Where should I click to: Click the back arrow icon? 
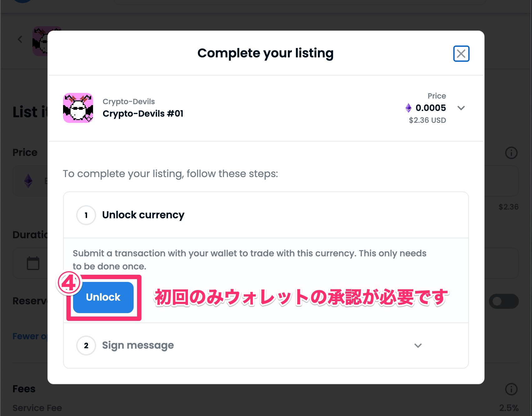(x=20, y=39)
